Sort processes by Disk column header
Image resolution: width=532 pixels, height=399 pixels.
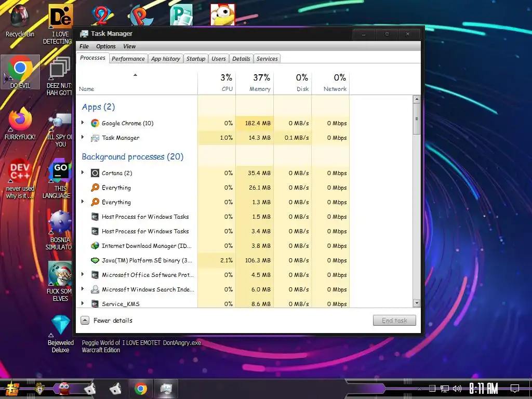[x=293, y=83]
